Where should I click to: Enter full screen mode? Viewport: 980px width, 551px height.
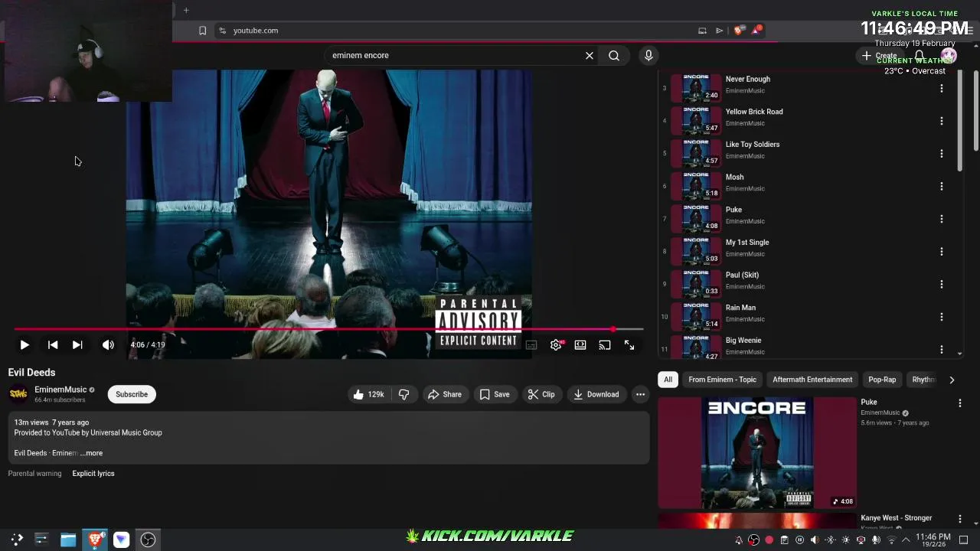(629, 345)
